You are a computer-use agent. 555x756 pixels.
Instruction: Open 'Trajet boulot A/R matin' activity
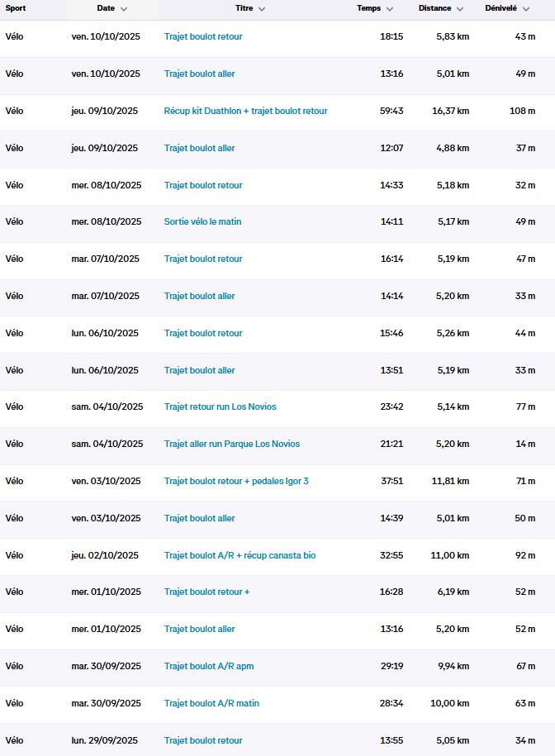pos(211,703)
